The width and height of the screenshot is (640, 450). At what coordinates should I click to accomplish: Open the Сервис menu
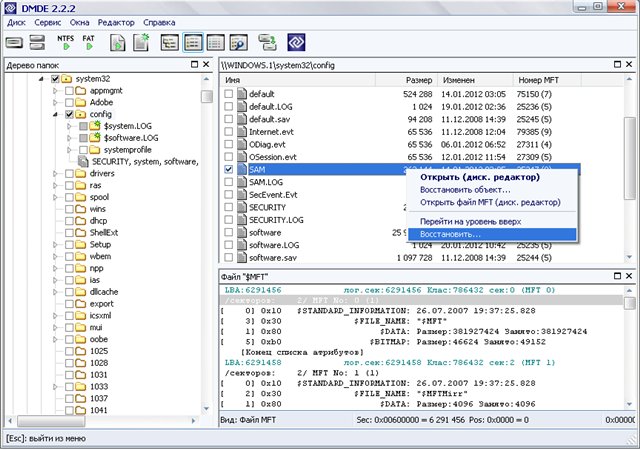pos(48,22)
